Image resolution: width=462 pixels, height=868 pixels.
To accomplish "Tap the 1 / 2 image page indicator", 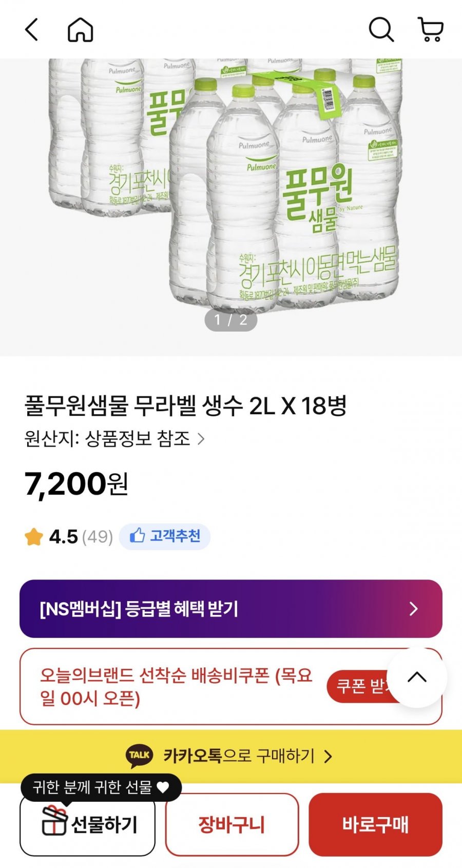I will (230, 320).
